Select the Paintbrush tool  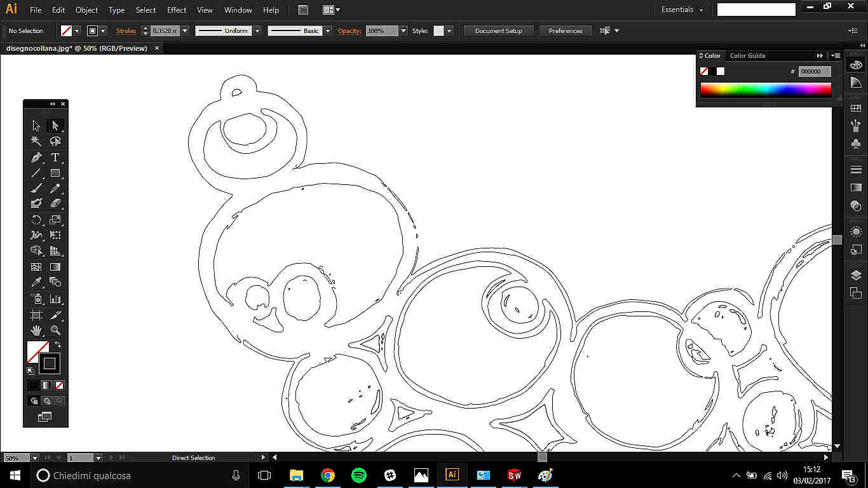click(36, 189)
